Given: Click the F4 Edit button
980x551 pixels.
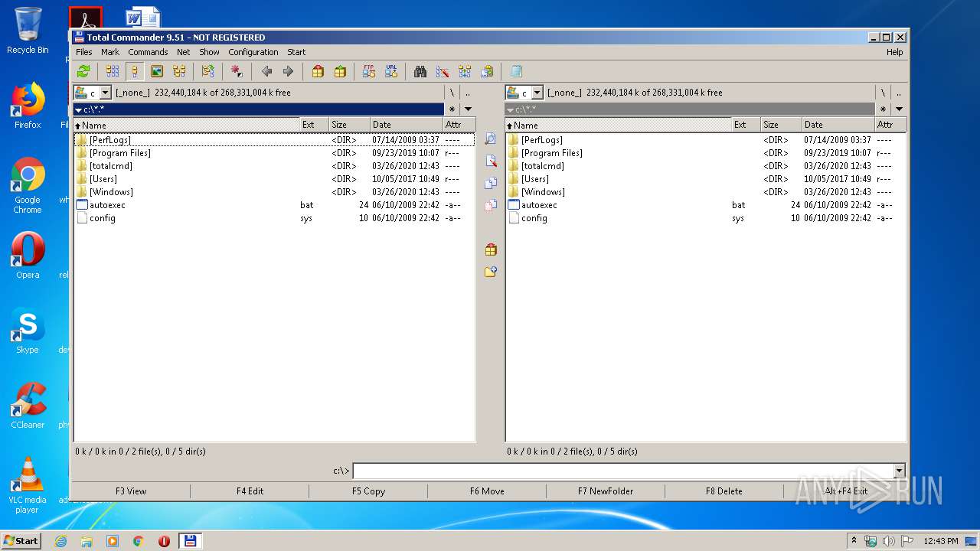Looking at the screenshot, I should 250,491.
